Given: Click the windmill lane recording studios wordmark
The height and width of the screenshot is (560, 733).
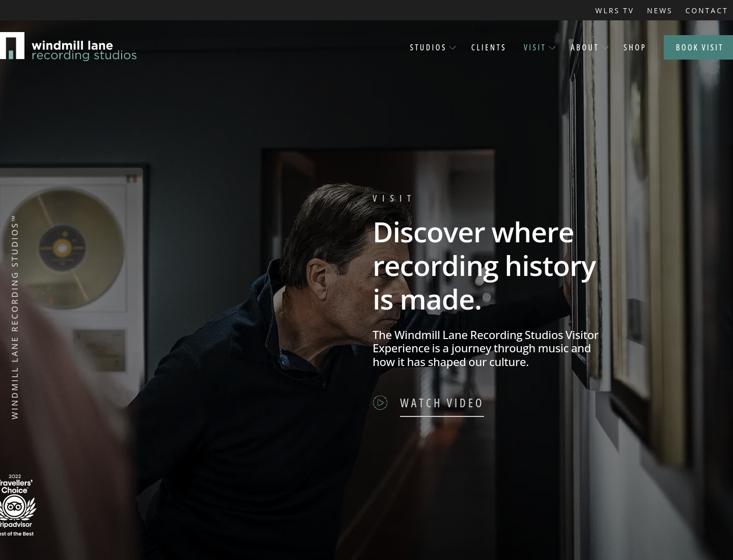Looking at the screenshot, I should coord(84,50).
